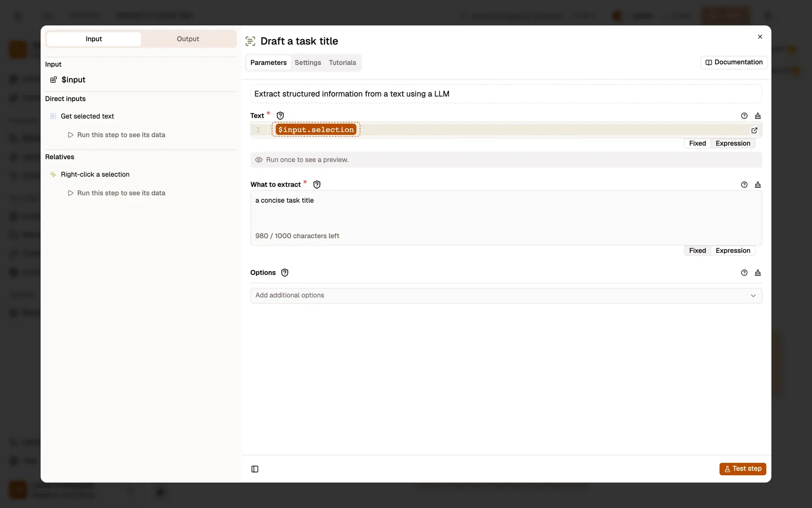Set Text field mode to Expression
This screenshot has height=508, width=812.
coord(733,143)
